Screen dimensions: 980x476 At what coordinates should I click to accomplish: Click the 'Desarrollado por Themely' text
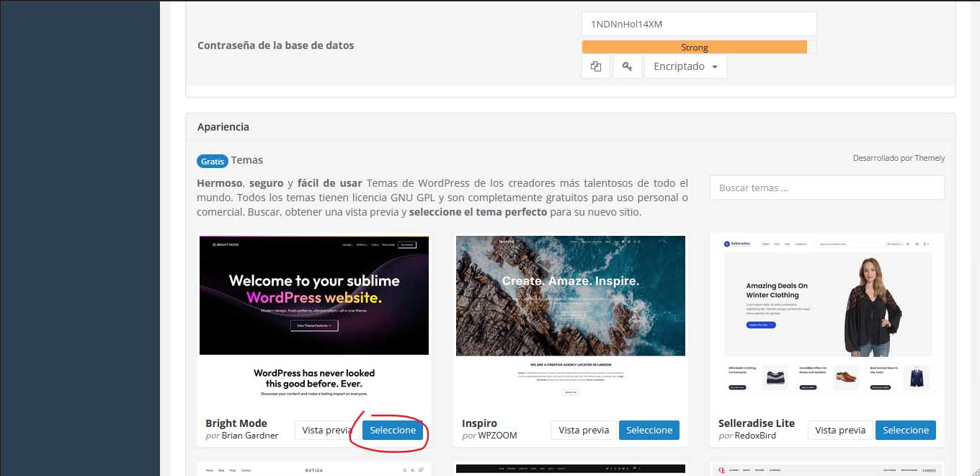point(899,158)
